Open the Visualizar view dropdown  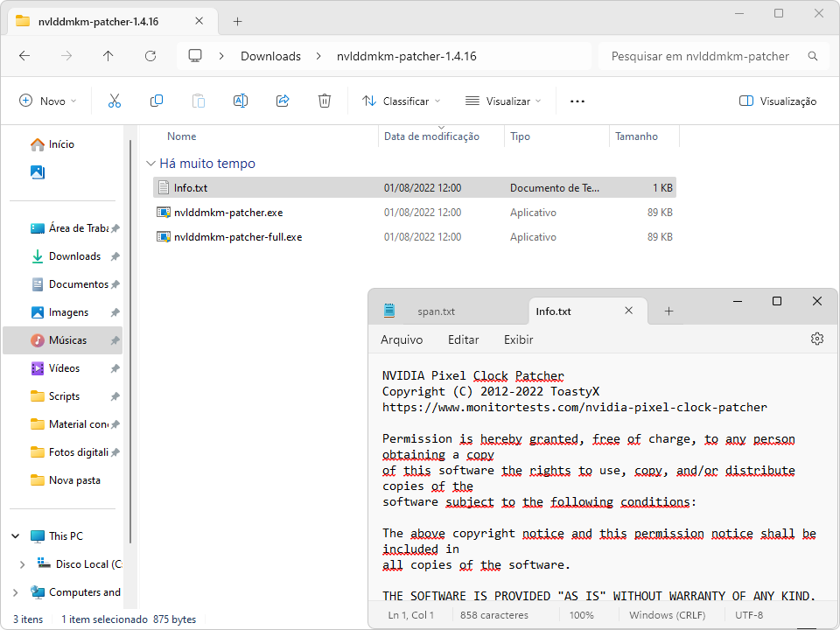point(503,101)
